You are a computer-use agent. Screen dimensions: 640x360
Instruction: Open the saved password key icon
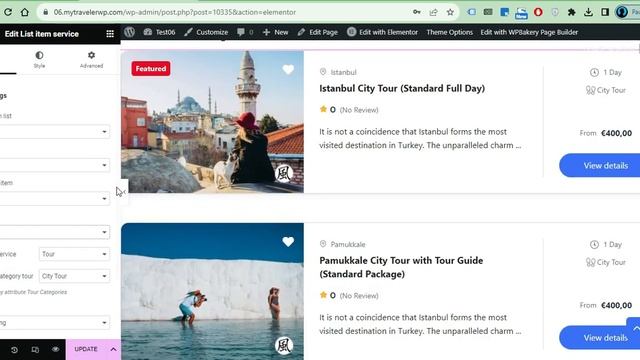[x=417, y=12]
